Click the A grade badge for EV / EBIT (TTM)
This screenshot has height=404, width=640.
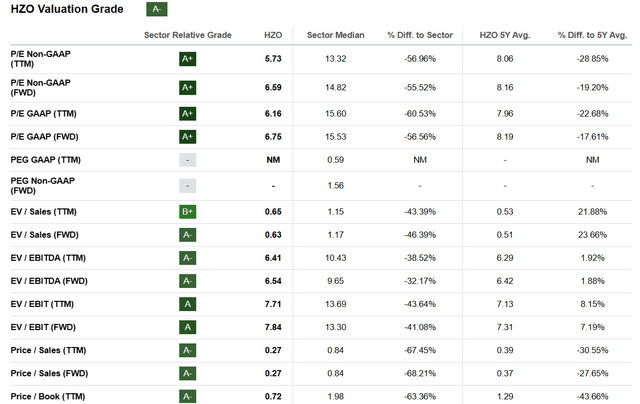(x=187, y=304)
